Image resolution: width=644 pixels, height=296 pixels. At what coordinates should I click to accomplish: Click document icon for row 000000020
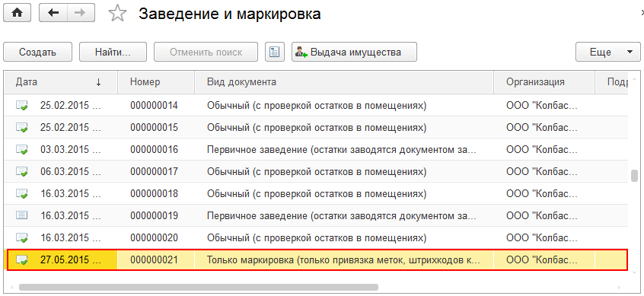coord(22,237)
